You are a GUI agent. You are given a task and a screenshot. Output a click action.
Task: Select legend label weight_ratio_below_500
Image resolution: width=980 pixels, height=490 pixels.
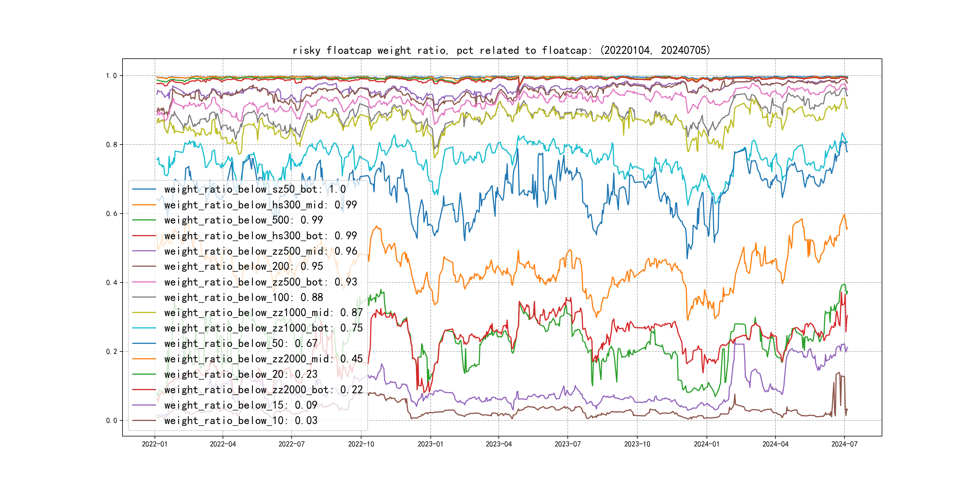coord(243,220)
